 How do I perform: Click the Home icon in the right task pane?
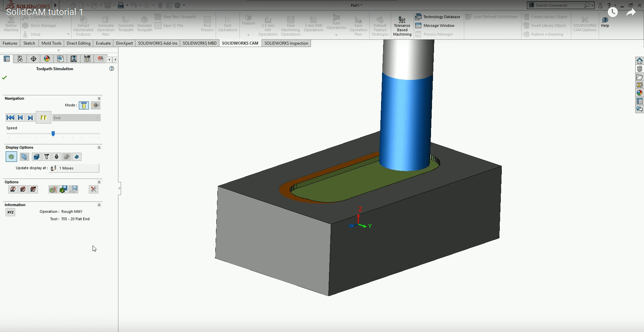click(639, 61)
